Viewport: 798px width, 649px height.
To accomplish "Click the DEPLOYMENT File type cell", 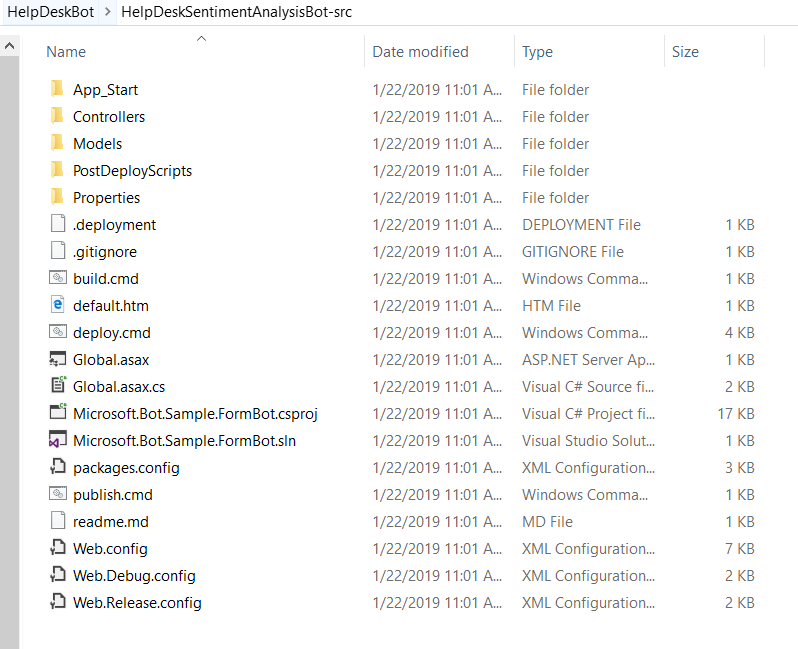I will [581, 224].
